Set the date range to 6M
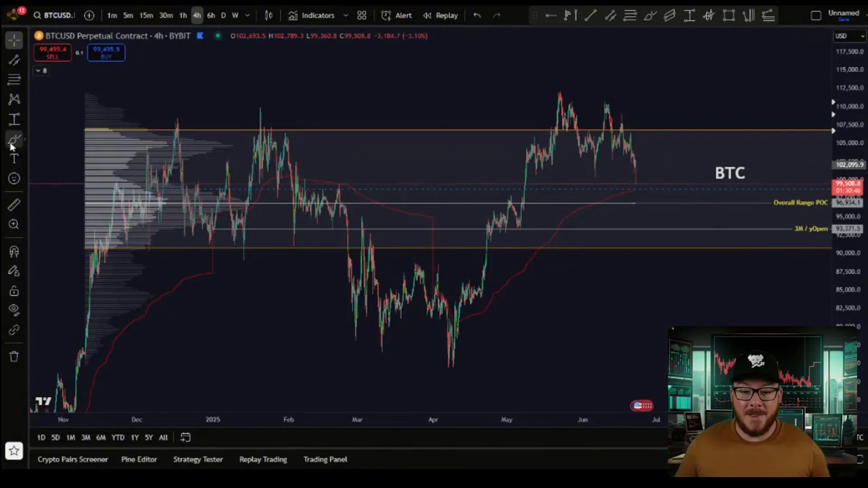The width and height of the screenshot is (868, 488). pyautogui.click(x=101, y=437)
